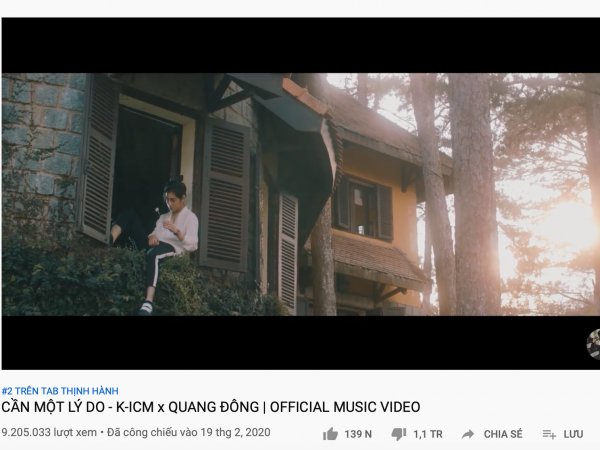Click the 1,1 TR dislike count

click(428, 434)
